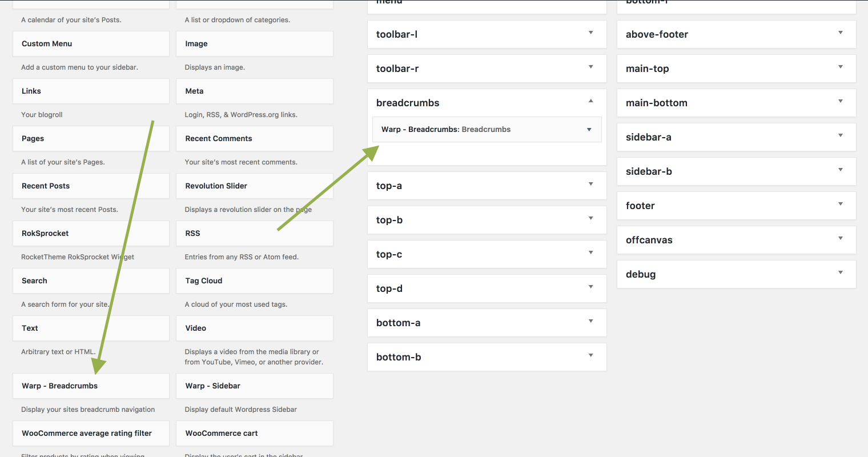Viewport: 868px width, 457px height.
Task: Select the WooCommerce cart available widget
Action: click(255, 433)
